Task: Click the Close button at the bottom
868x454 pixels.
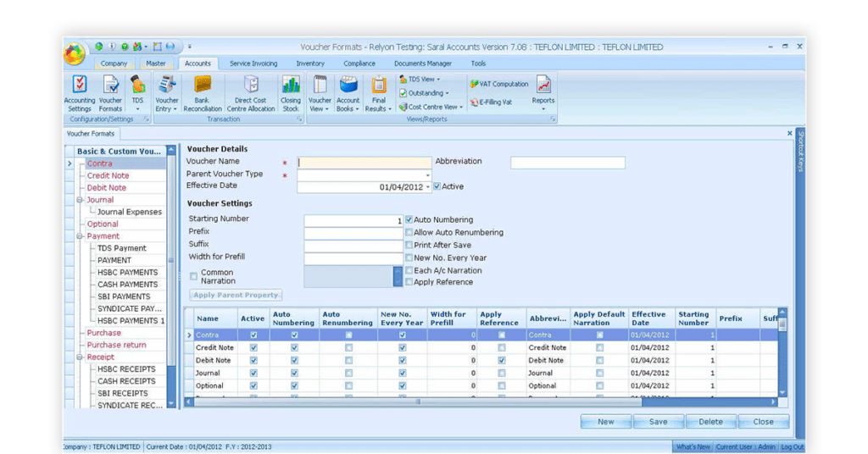Action: point(764,421)
